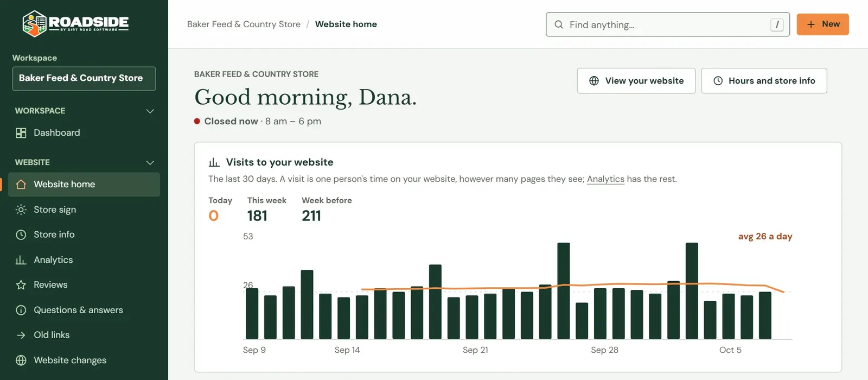Click the chart icon beside Visits heading

pyautogui.click(x=214, y=162)
